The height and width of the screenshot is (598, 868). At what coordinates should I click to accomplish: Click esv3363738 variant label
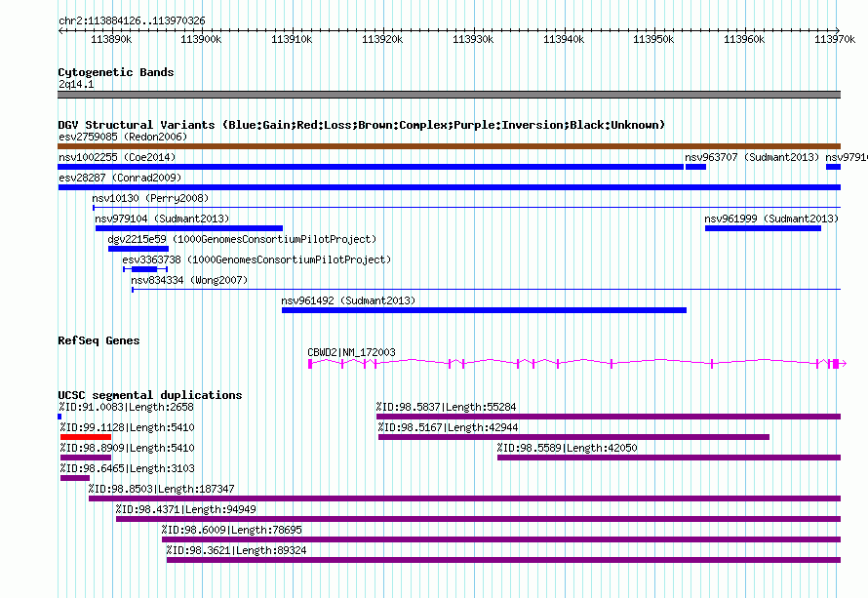point(256,259)
